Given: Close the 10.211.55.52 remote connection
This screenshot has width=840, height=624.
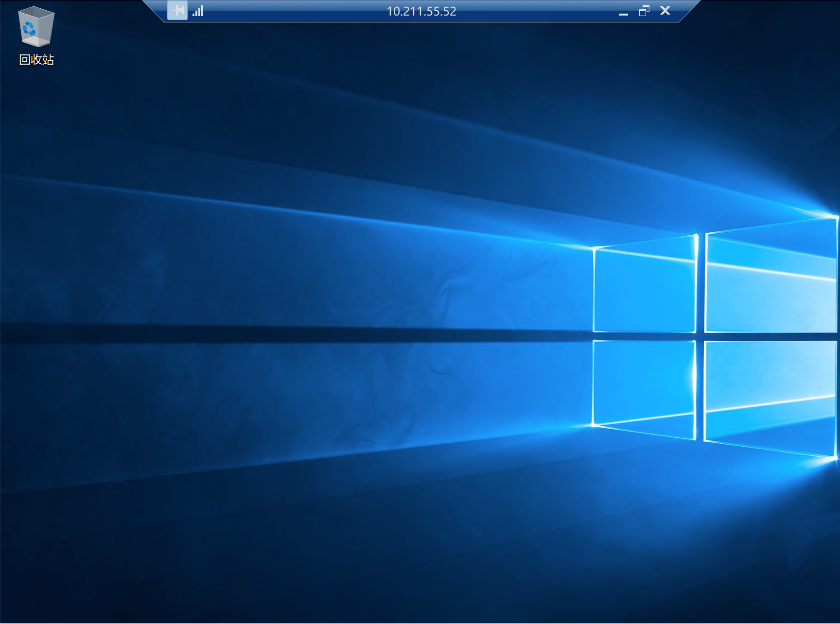Looking at the screenshot, I should coord(665,11).
